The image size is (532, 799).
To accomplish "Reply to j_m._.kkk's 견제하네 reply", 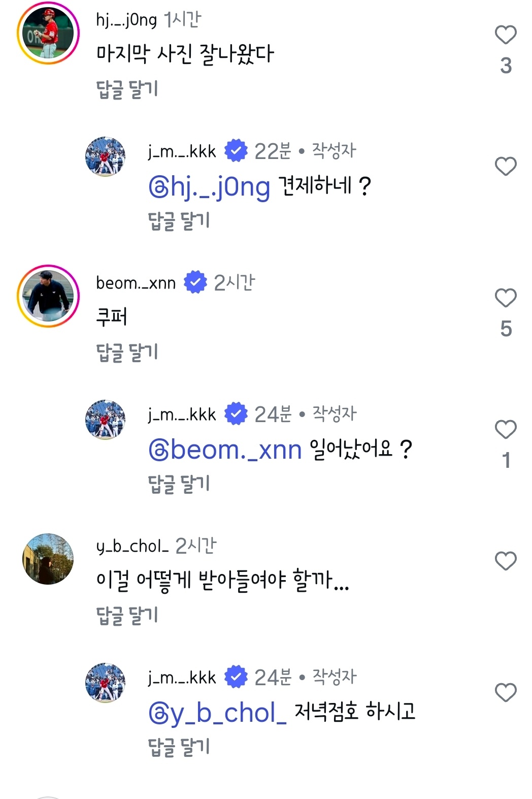I will pos(179,221).
